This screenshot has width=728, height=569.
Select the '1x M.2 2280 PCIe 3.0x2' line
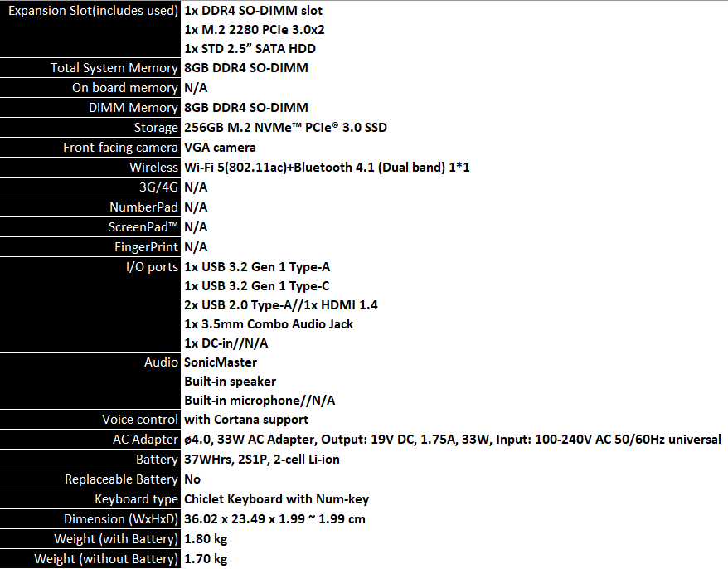coord(254,30)
